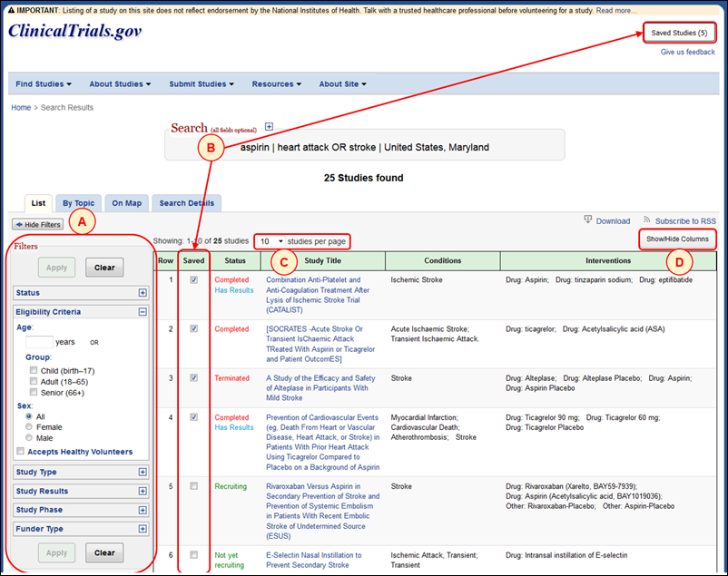This screenshot has width=728, height=576.
Task: Click the Give us feedback link
Action: click(x=688, y=52)
